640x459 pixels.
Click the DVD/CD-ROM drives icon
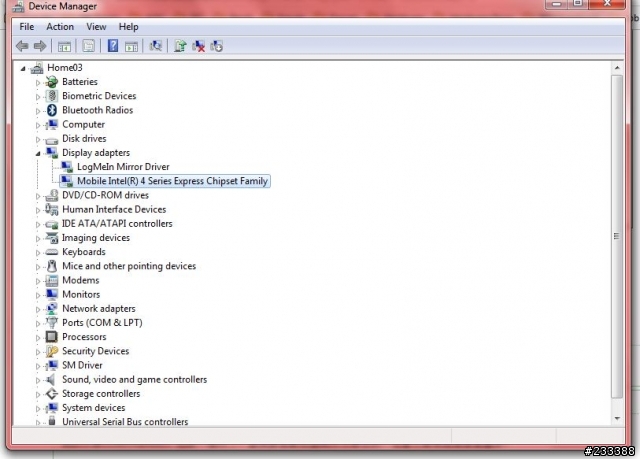point(52,195)
